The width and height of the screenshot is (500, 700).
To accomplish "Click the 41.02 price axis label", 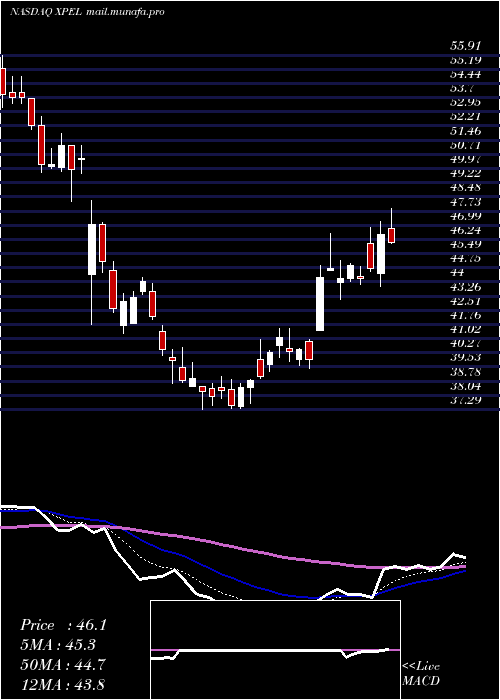I will click(465, 329).
